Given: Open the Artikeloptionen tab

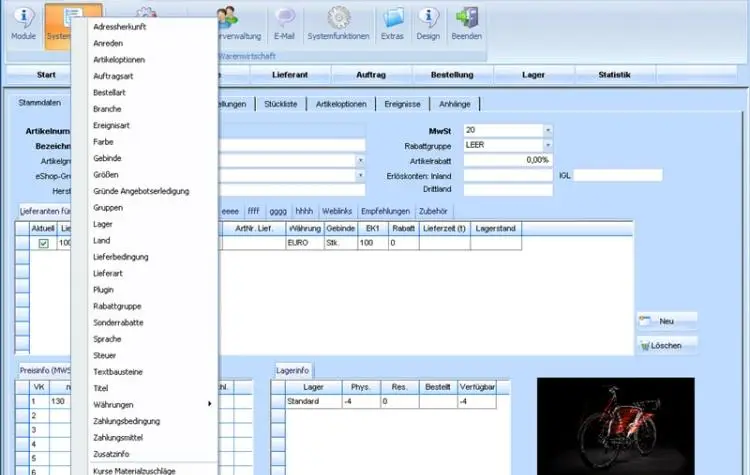Looking at the screenshot, I should point(341,104).
